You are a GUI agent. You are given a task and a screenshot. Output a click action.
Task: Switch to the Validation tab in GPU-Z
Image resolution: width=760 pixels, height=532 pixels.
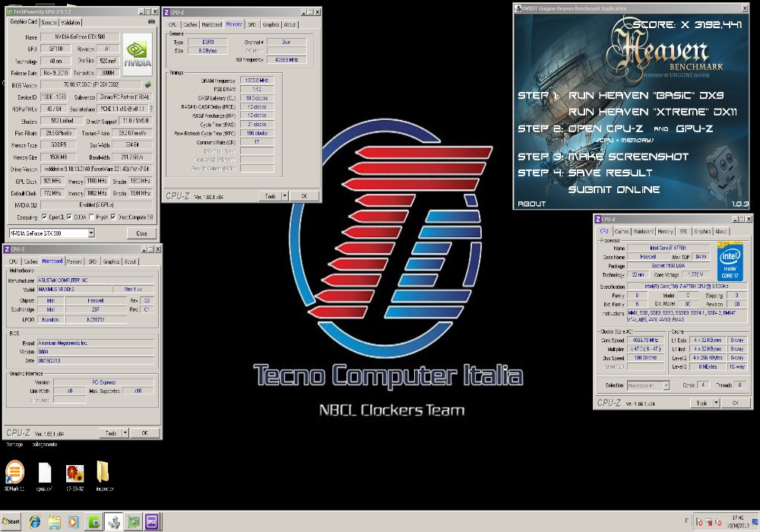[x=71, y=22]
